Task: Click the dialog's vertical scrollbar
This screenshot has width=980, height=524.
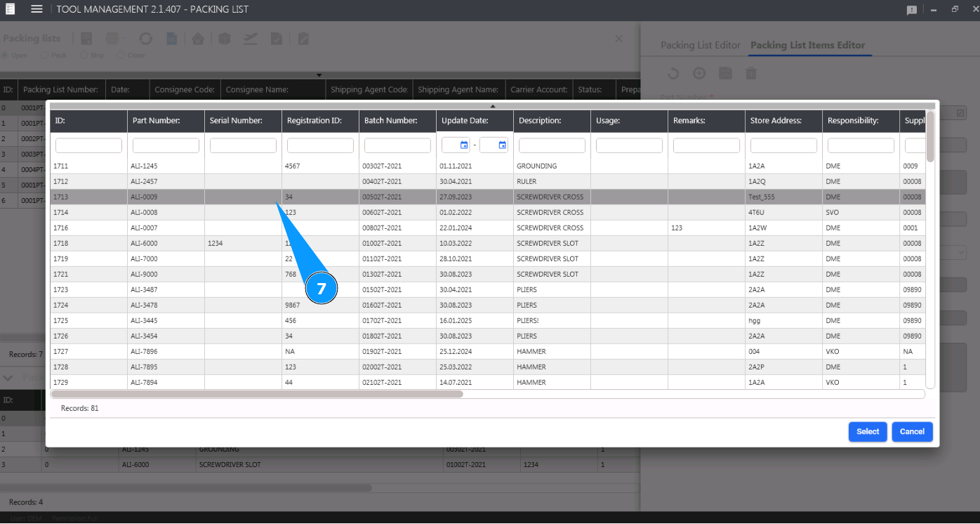Action: coord(930,136)
